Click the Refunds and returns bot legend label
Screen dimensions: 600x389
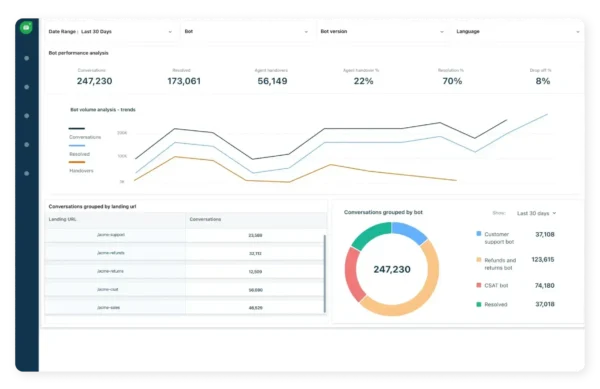coord(500,264)
